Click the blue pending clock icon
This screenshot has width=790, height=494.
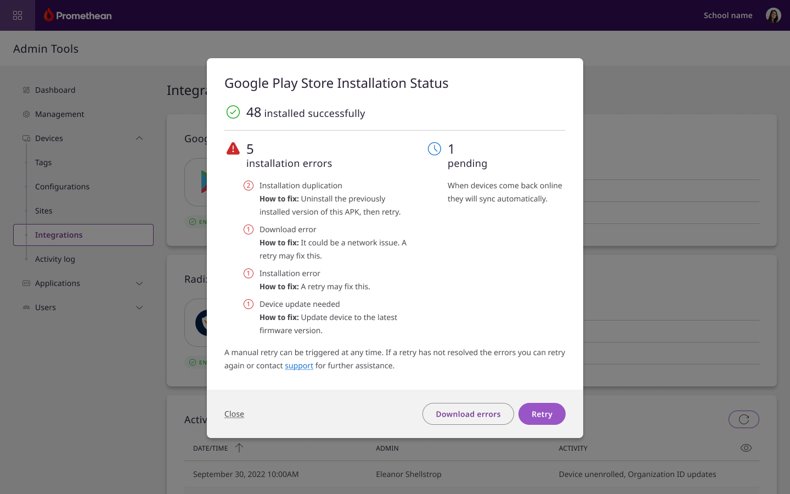(434, 149)
